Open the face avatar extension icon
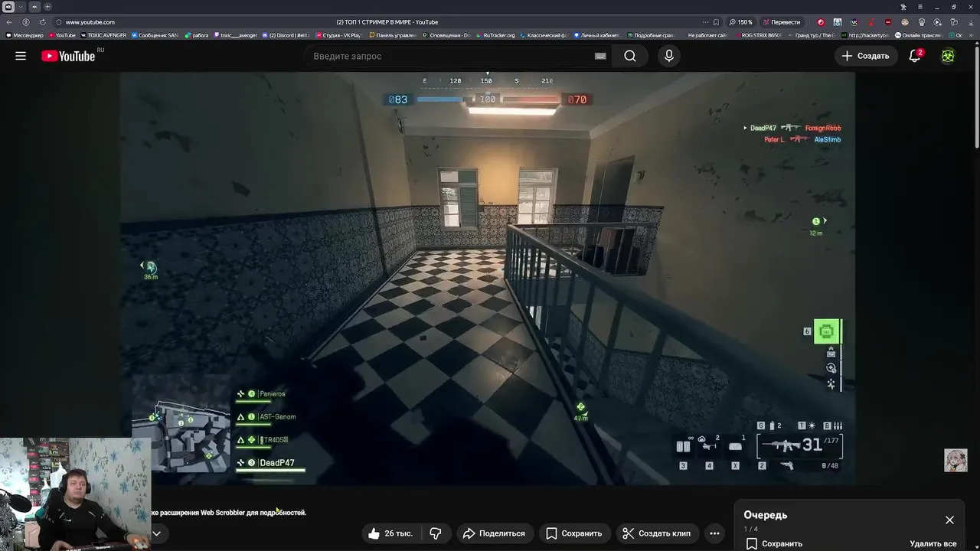 (905, 22)
